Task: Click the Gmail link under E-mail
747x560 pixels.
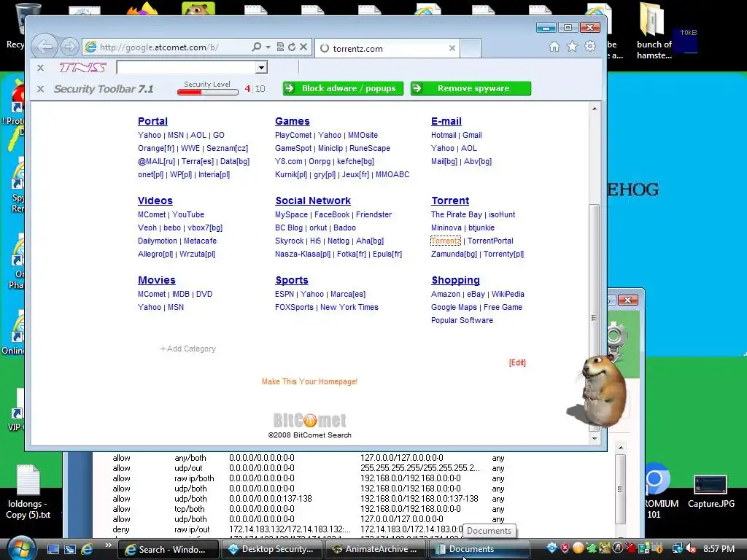Action: [472, 135]
